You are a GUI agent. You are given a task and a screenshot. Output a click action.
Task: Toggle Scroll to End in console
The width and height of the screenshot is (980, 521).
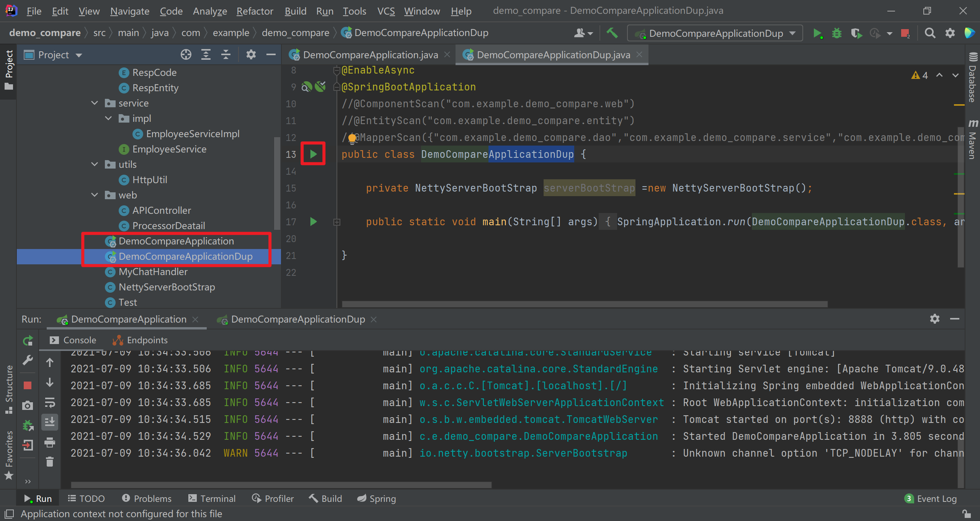point(50,422)
